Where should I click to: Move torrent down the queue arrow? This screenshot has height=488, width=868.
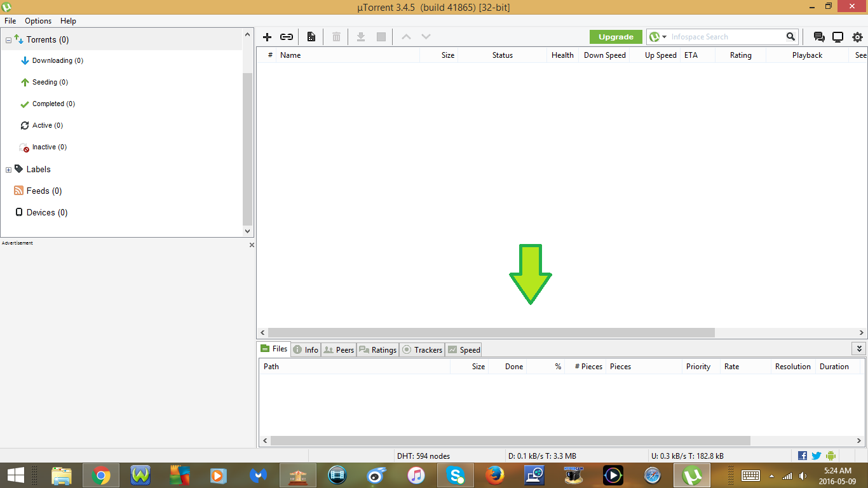[426, 37]
